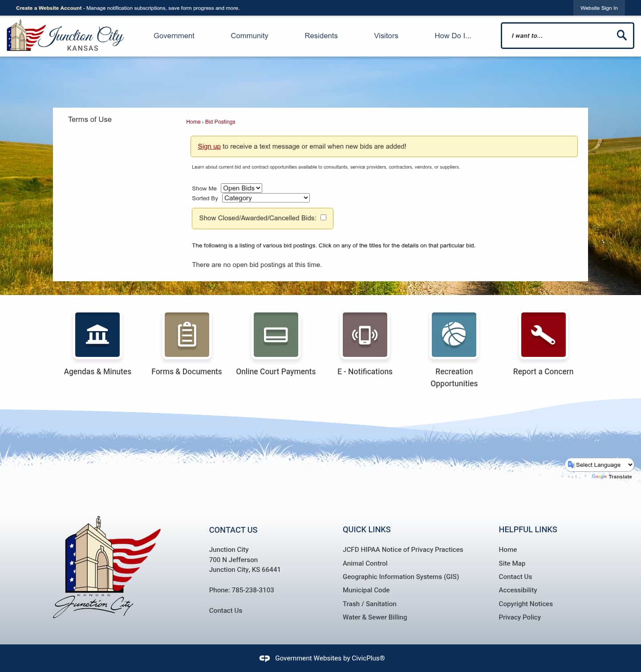The width and height of the screenshot is (641, 672).
Task: Click Create a Website Account link
Action: click(x=49, y=8)
